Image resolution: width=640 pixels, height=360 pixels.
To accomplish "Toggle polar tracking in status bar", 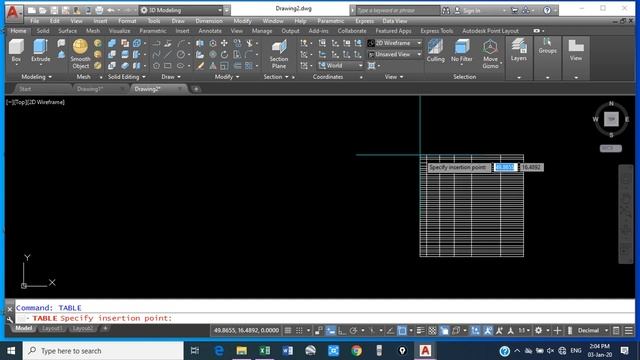I will point(353,331).
